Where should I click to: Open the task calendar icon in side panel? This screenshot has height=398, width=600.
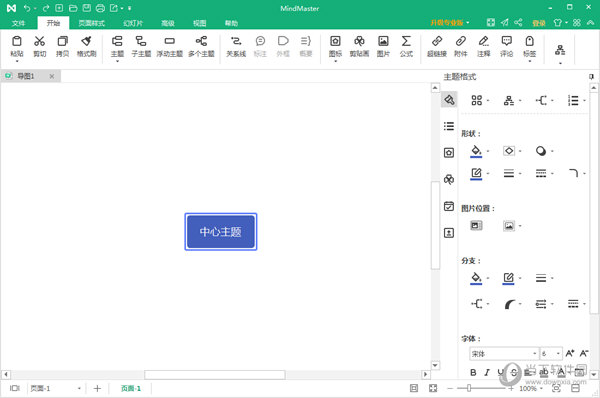[x=449, y=206]
